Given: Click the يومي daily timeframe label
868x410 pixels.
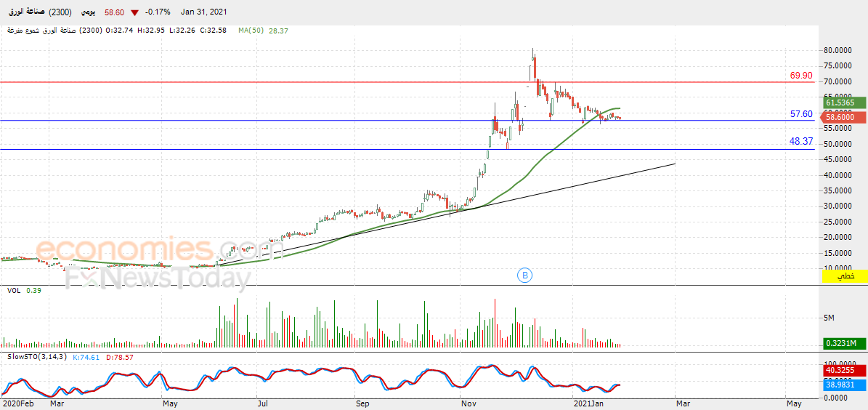Looking at the screenshot, I should pyautogui.click(x=87, y=12).
